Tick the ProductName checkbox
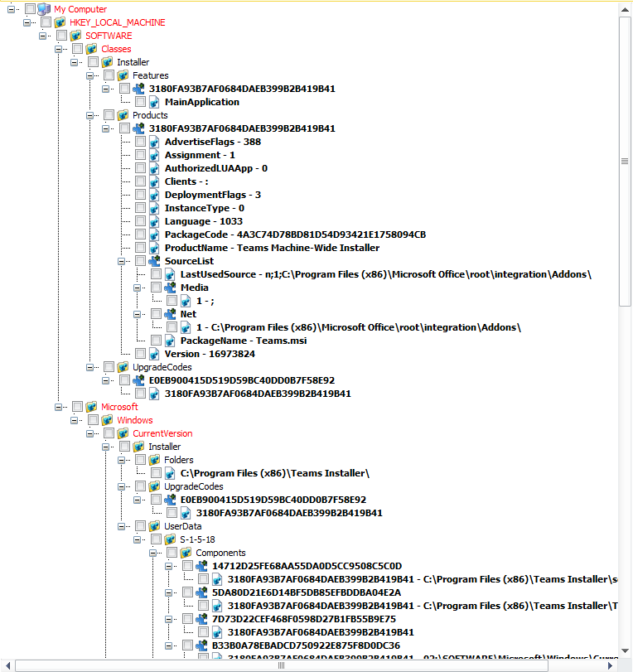633x672 pixels. click(x=140, y=247)
